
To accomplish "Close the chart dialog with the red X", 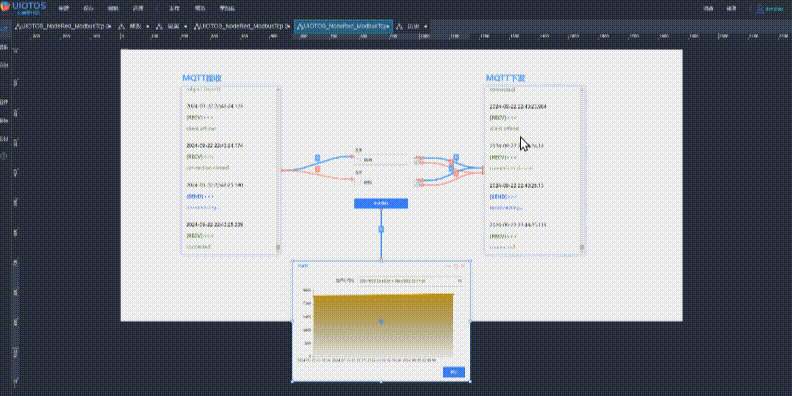I will 463,266.
